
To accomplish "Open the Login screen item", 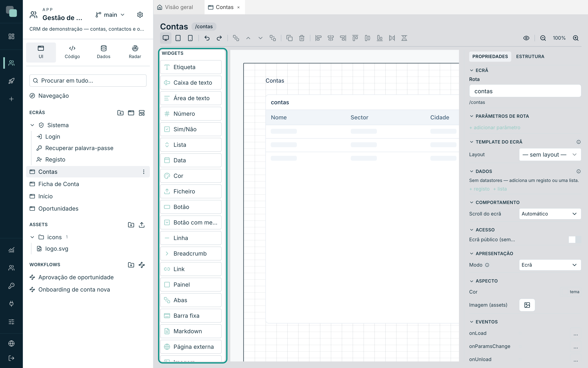I will tap(52, 137).
